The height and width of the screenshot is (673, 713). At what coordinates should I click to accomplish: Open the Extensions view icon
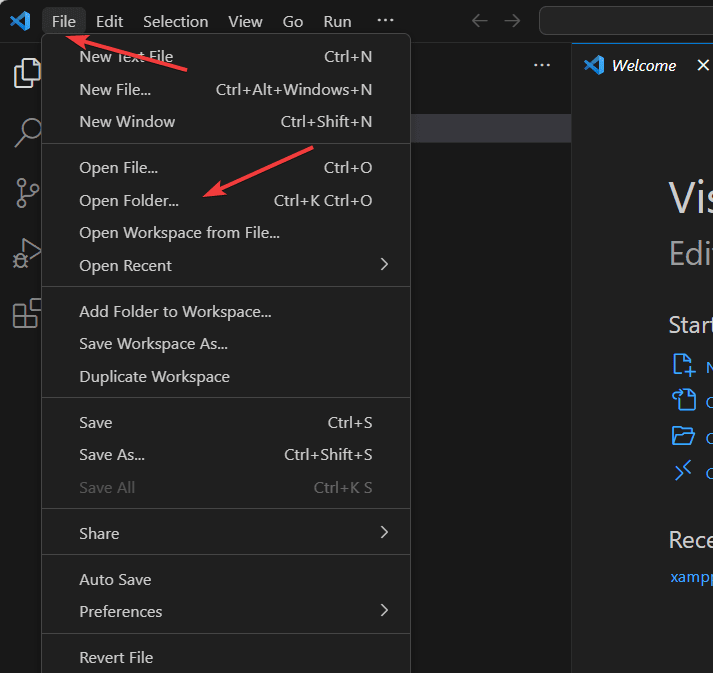(x=27, y=313)
